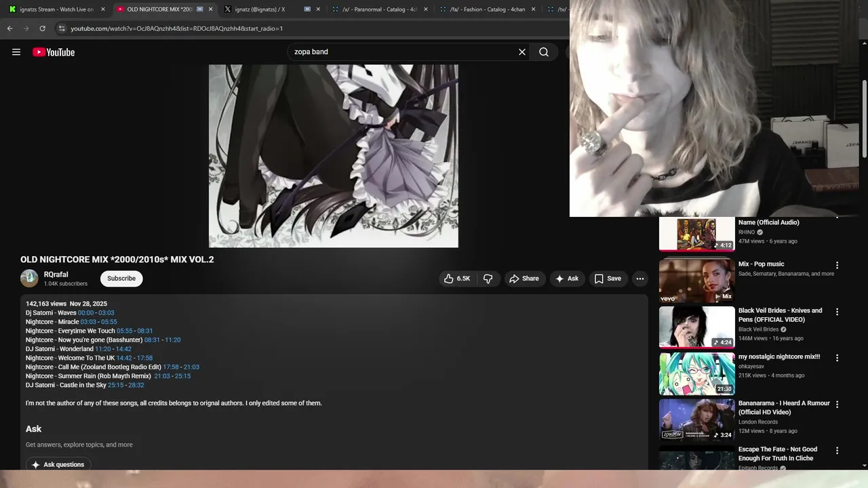Share this nightcore mix video
Viewport: 868px width, 488px height.
tap(524, 279)
